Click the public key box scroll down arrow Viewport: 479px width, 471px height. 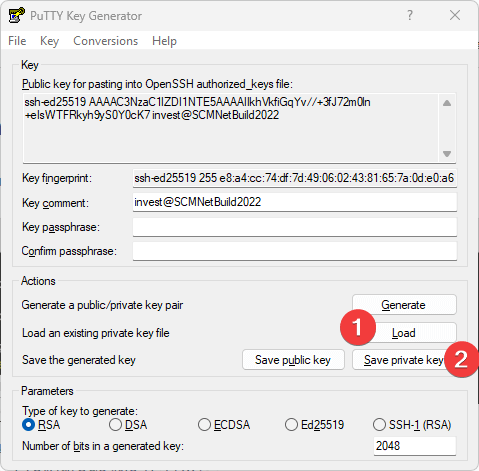click(447, 154)
